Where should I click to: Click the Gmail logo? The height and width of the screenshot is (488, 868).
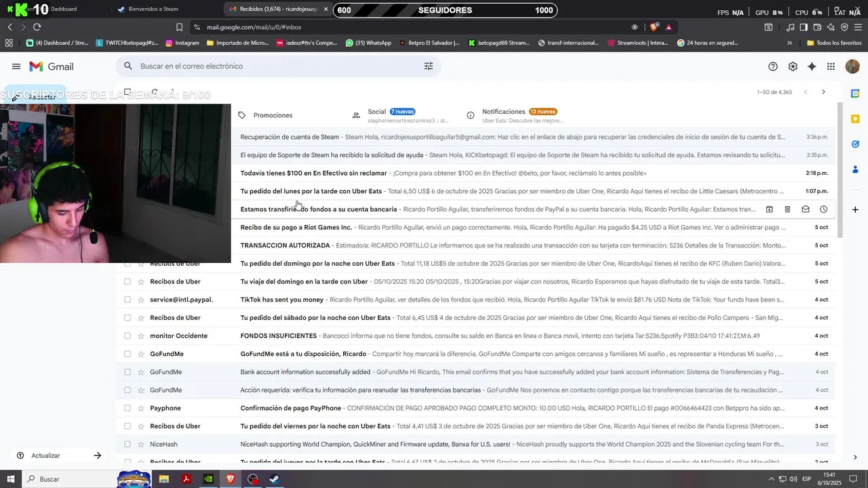point(52,66)
